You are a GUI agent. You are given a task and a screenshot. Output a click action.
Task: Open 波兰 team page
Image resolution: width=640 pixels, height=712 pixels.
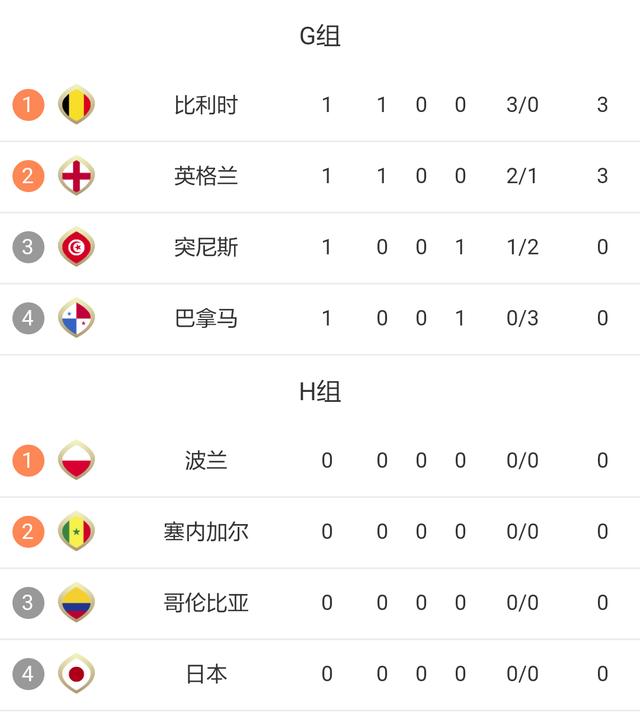pos(206,460)
